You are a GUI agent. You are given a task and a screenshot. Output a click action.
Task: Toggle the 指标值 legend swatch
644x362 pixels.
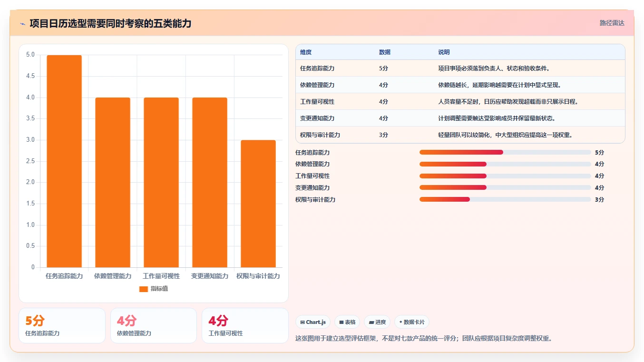pos(144,289)
